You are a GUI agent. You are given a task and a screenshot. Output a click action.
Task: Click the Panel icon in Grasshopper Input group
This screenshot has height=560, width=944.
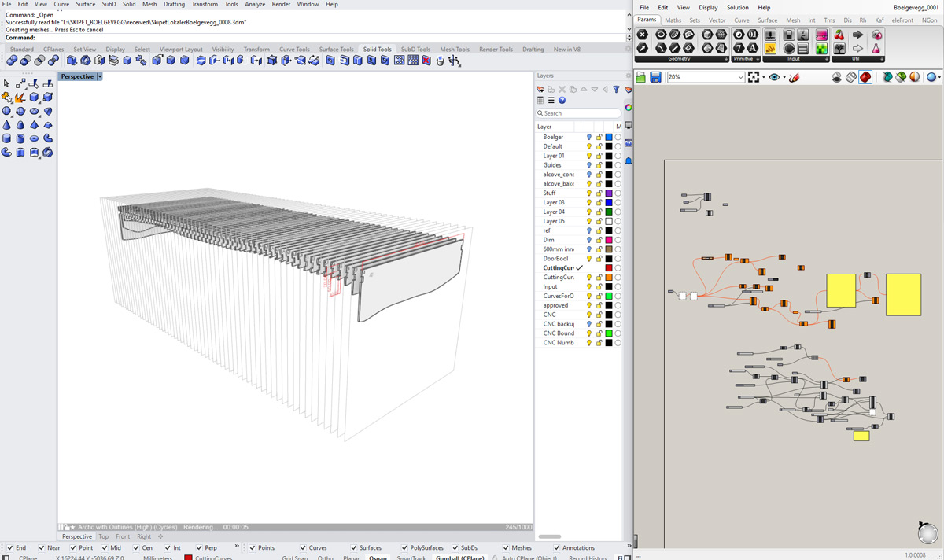pyautogui.click(x=802, y=48)
